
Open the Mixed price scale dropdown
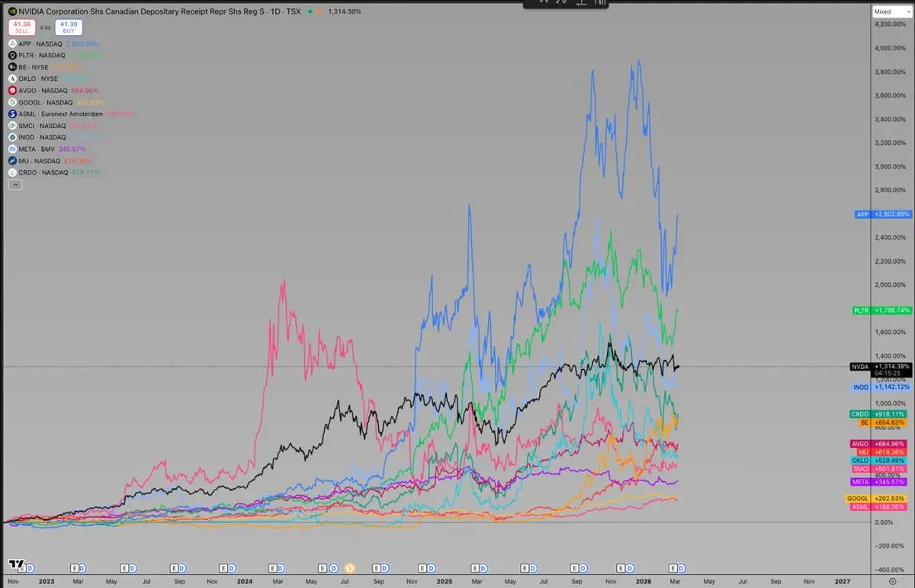891,11
